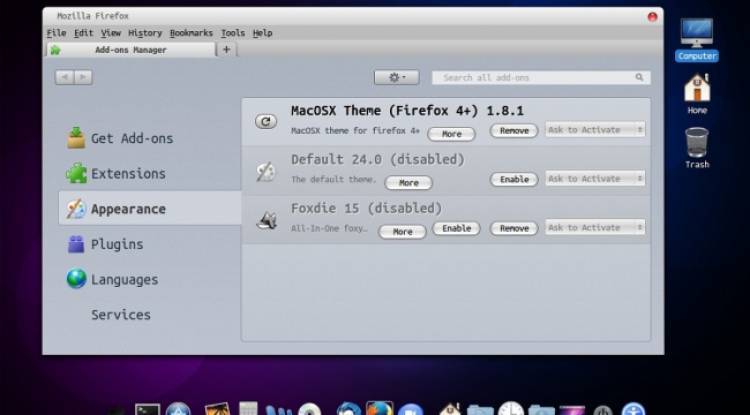Click More for Default 24.0 theme
The height and width of the screenshot is (415, 750).
pos(408,183)
